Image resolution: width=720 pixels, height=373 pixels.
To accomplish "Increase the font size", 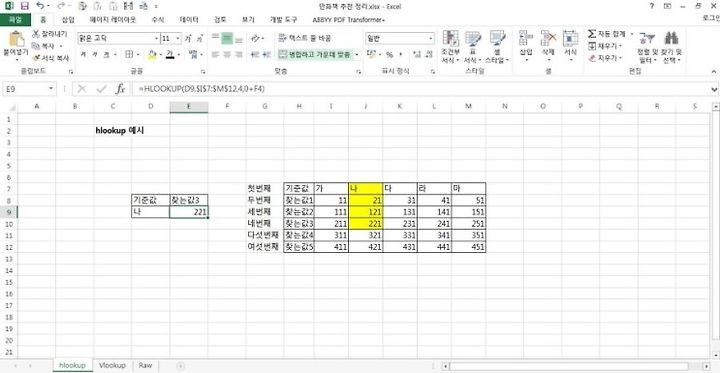I will (x=188, y=39).
